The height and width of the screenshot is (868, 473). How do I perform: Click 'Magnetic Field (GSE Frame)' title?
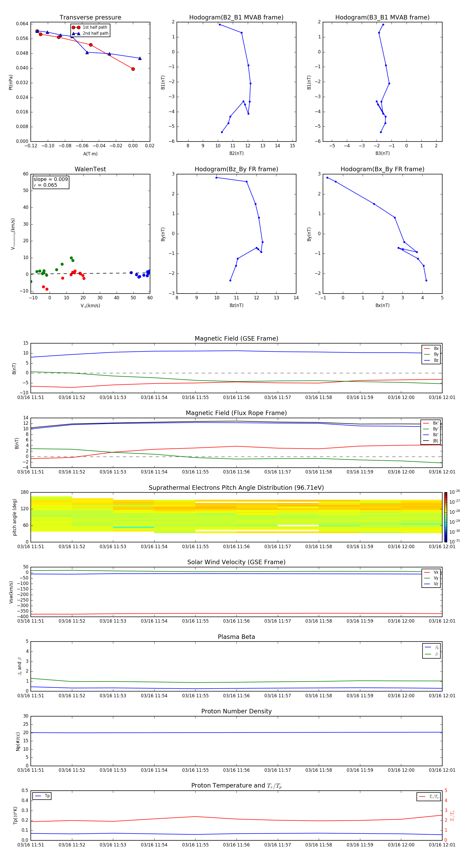[236, 338]
